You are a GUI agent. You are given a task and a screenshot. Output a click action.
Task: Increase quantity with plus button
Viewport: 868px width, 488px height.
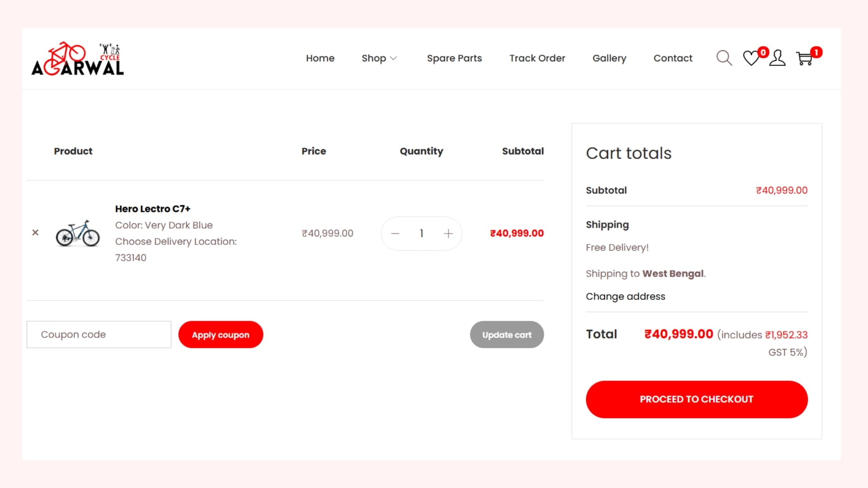[x=448, y=234]
